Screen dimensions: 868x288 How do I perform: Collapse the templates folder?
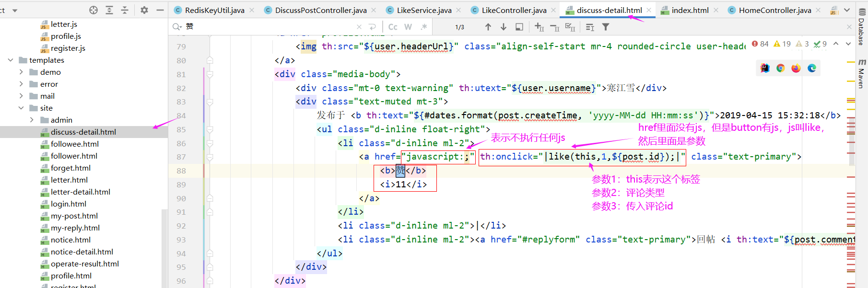(x=11, y=60)
